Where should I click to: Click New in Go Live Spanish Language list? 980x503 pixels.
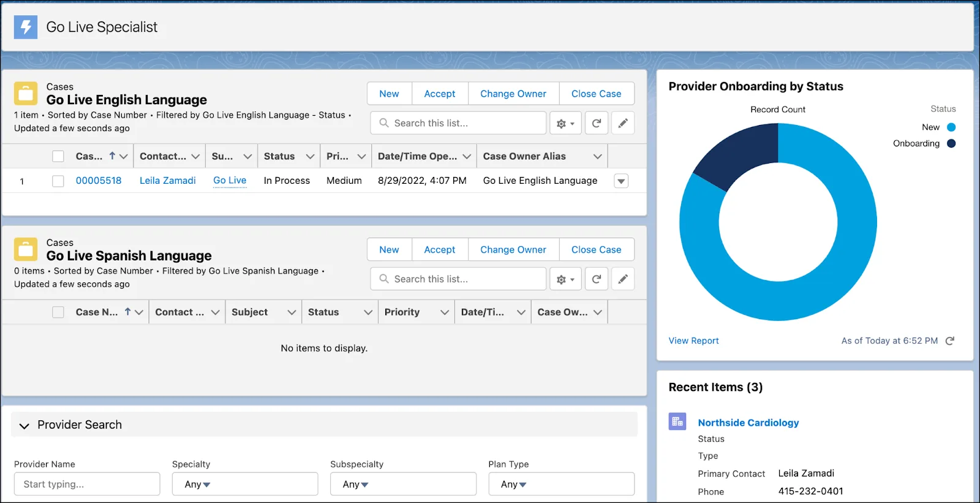coord(390,249)
